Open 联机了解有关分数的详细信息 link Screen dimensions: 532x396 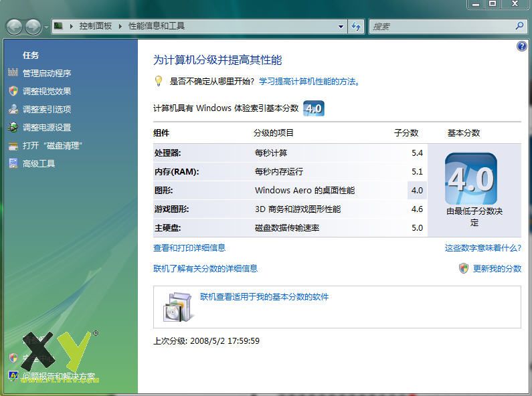pos(205,268)
